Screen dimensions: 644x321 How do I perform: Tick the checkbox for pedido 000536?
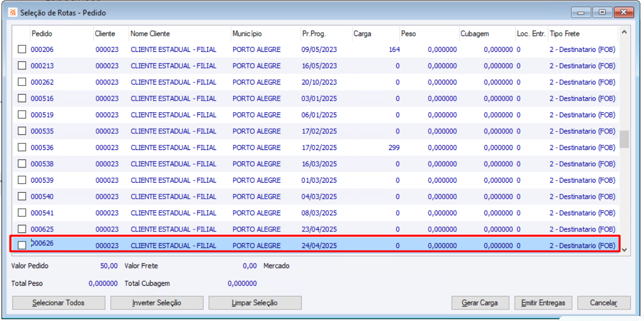[22, 147]
